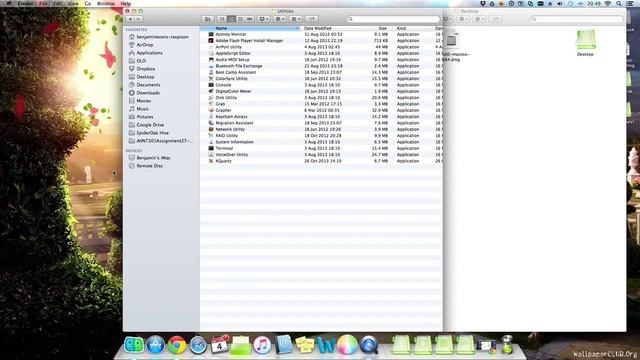The height and width of the screenshot is (360, 640).
Task: Open Safari from the Dock
Action: pos(198,345)
